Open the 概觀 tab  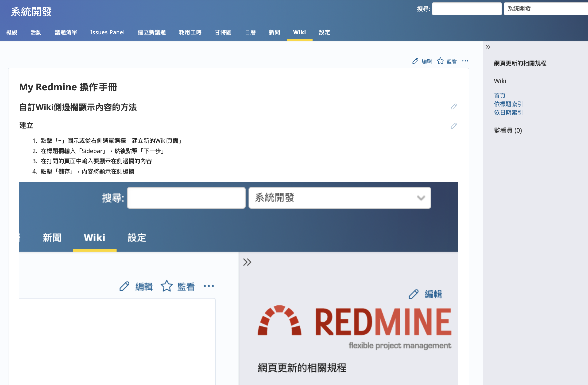click(x=12, y=32)
